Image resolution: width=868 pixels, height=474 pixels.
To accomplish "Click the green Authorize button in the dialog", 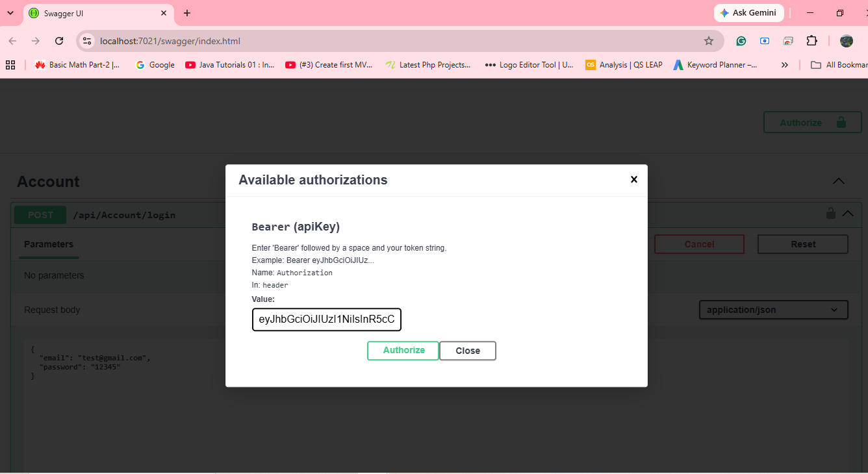I will point(403,351).
